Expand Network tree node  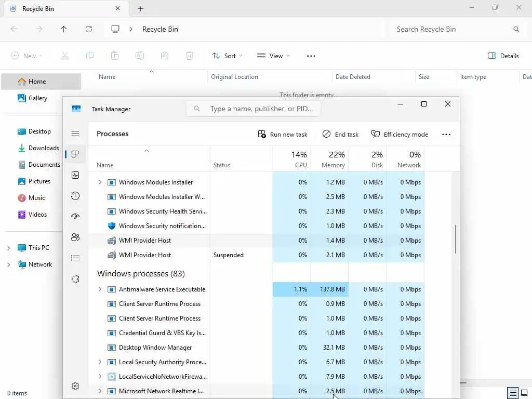click(9, 264)
